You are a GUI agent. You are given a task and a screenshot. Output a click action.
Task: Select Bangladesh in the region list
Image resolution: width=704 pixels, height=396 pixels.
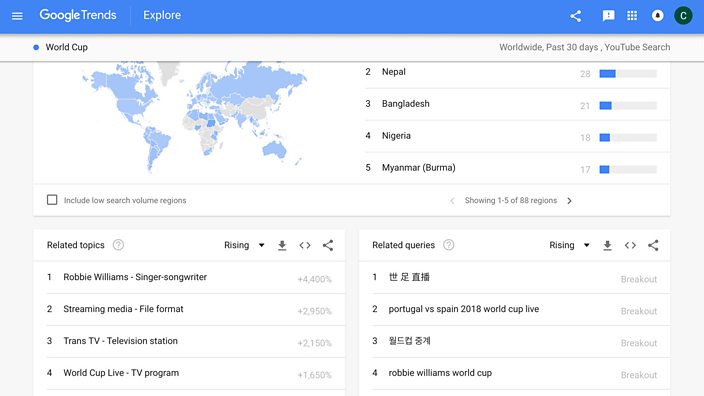click(x=405, y=104)
